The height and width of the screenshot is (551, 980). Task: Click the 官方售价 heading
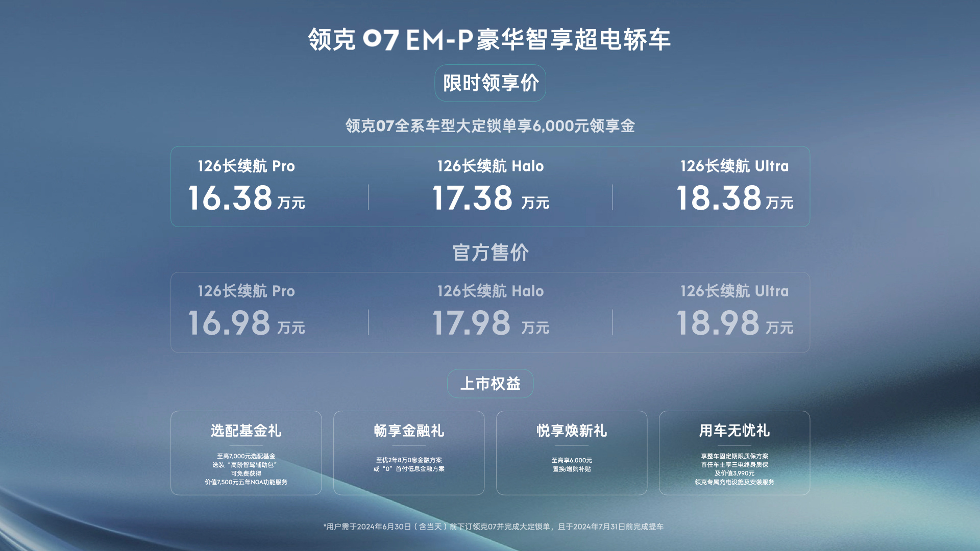tap(491, 253)
